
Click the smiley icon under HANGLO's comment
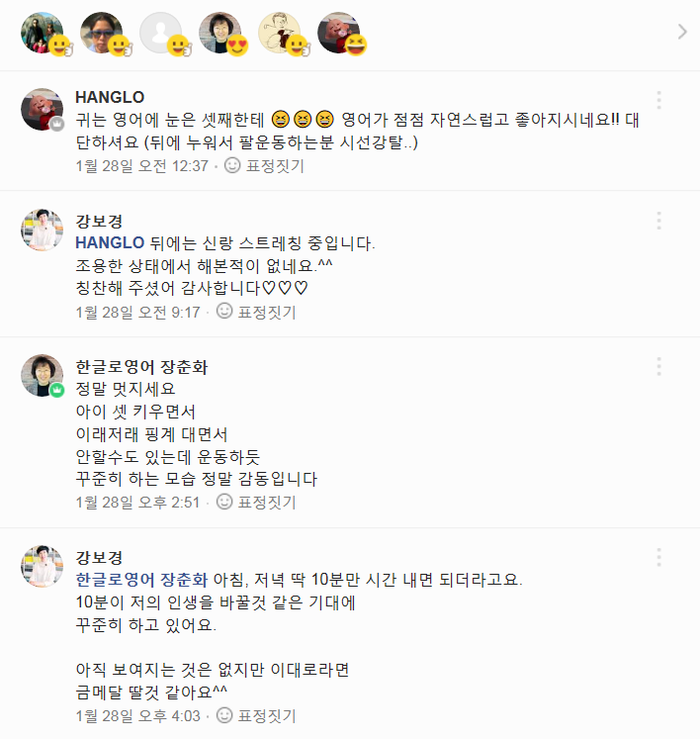pyautogui.click(x=232, y=166)
